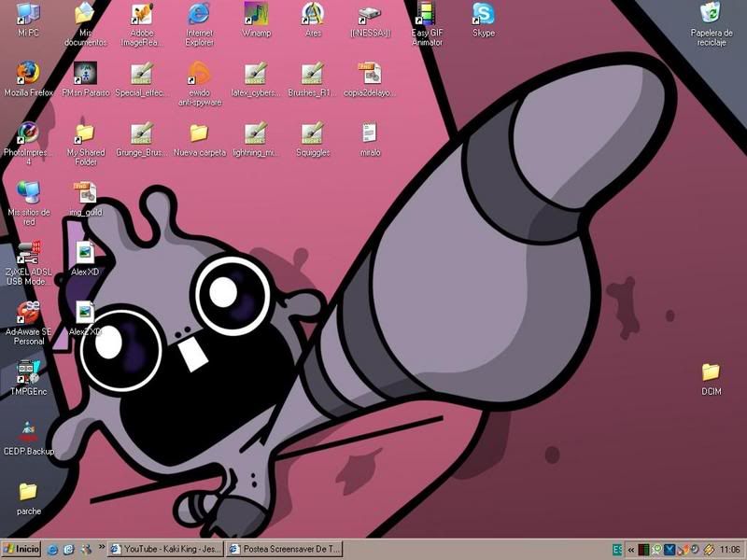Open the Winamp lightning tray icon
747x560 pixels.
709,550
